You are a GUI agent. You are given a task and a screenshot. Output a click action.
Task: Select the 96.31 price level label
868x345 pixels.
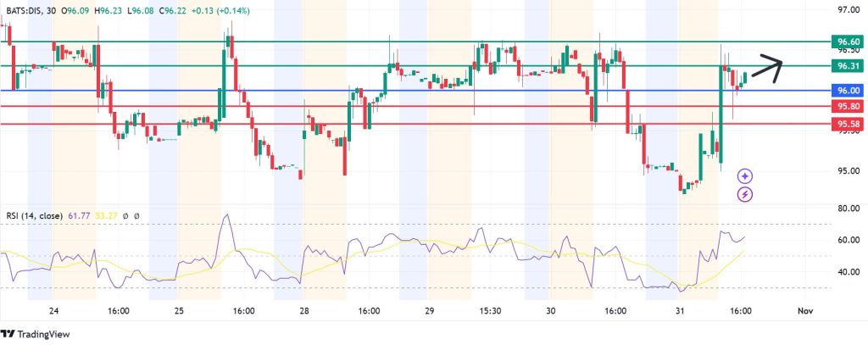coord(849,66)
